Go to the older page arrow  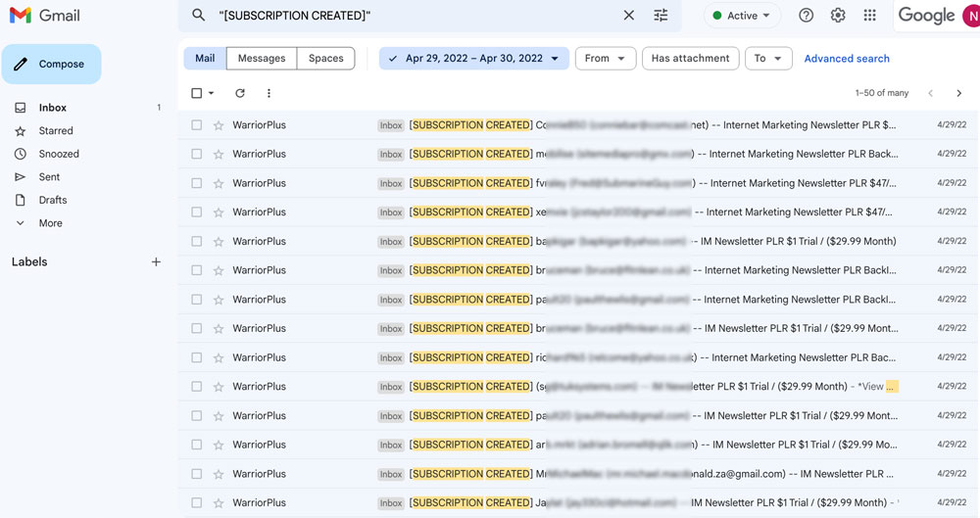click(958, 93)
